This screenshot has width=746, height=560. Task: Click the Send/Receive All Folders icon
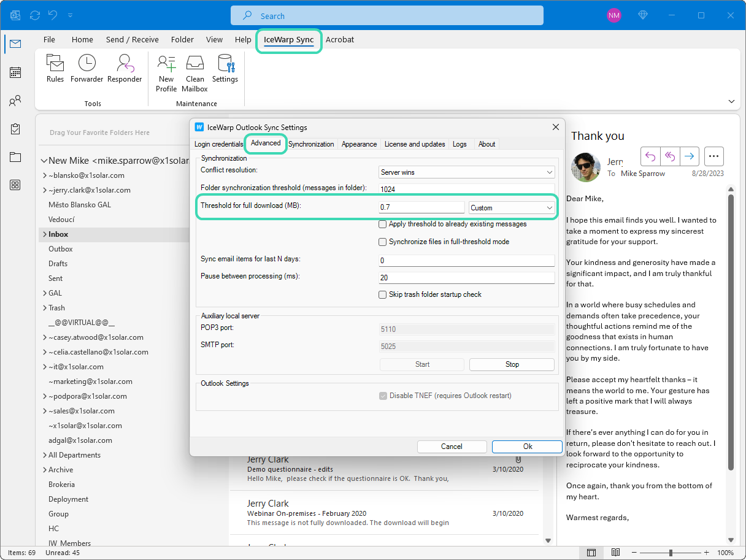34,15
